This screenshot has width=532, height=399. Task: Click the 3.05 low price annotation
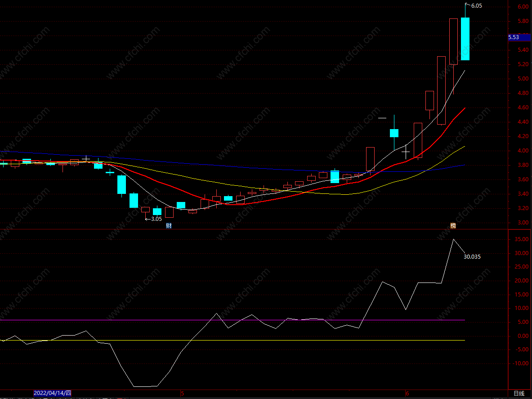click(x=156, y=219)
